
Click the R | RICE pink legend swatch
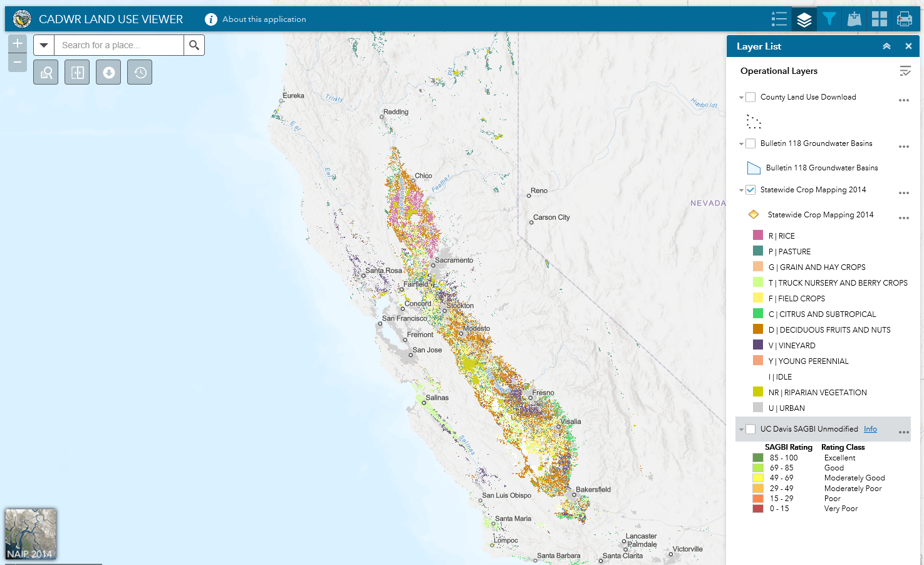coord(757,235)
